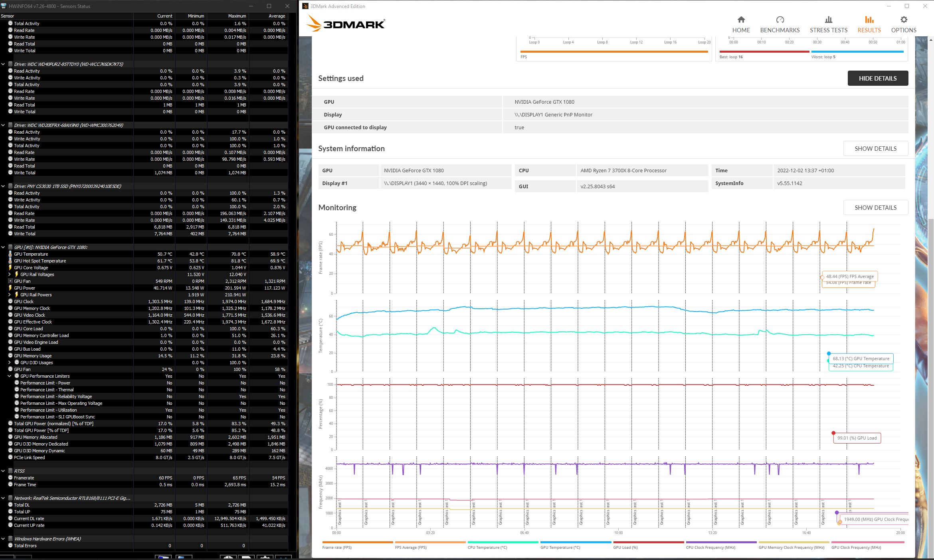The width and height of the screenshot is (934, 560).
Task: Collapse the RealTek Network section
Action: coord(3,498)
